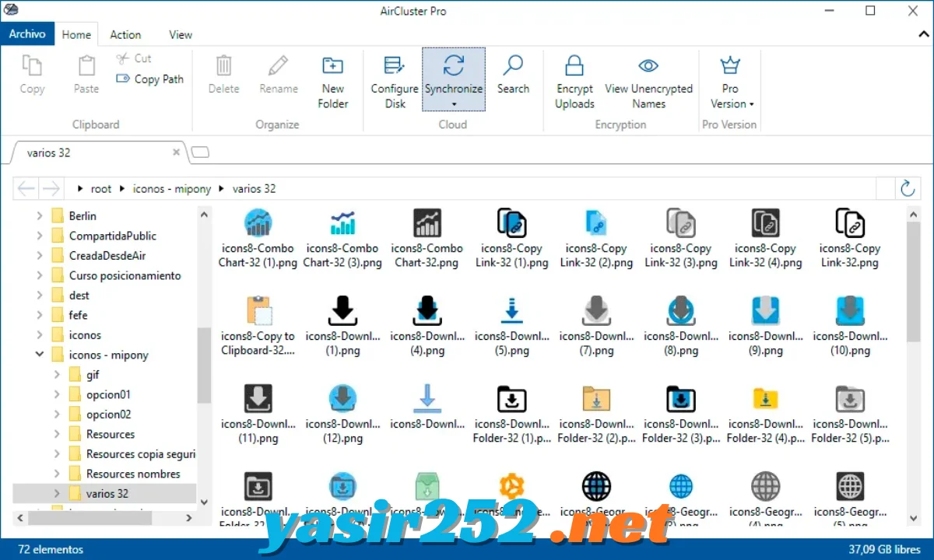The height and width of the screenshot is (560, 934).
Task: Select icons8-Copy to Clipboard-32 file
Action: (258, 327)
